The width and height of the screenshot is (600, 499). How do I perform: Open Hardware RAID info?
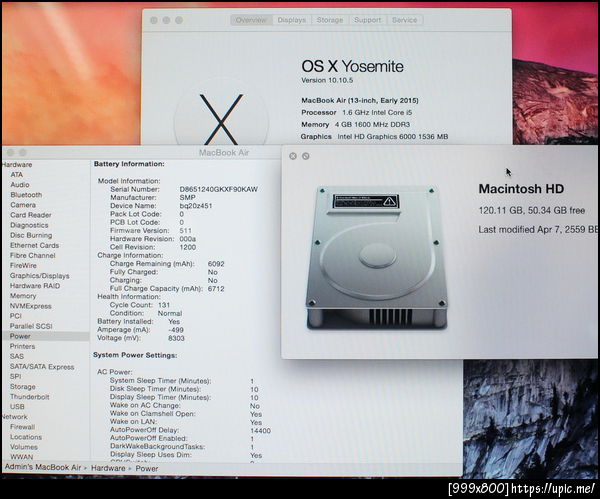[35, 285]
